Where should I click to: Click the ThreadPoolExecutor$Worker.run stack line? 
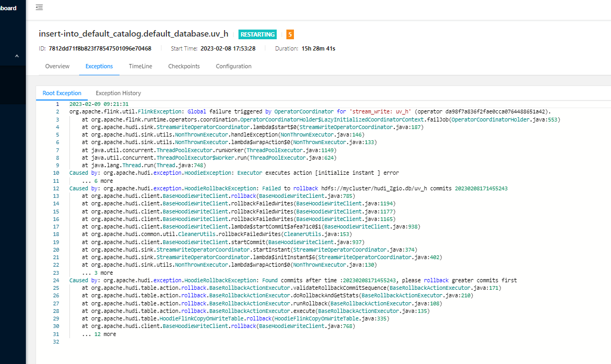[209, 158]
